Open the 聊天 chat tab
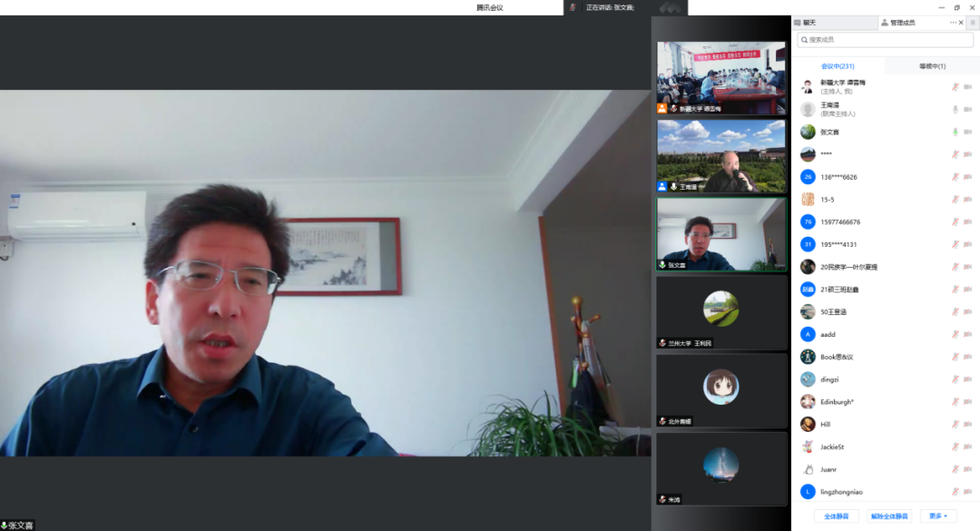Image resolution: width=980 pixels, height=531 pixels. pos(808,23)
